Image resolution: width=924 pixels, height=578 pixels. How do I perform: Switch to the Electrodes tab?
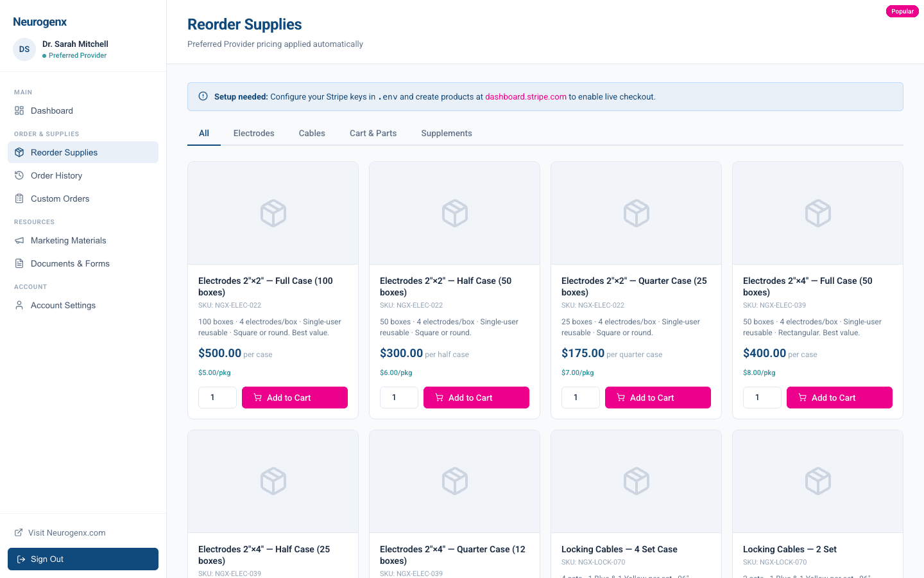(x=253, y=133)
